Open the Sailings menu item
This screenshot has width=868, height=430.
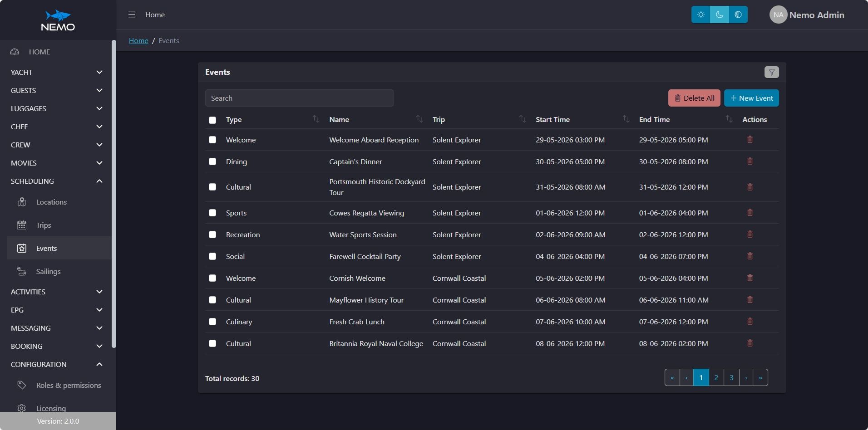pyautogui.click(x=59, y=271)
